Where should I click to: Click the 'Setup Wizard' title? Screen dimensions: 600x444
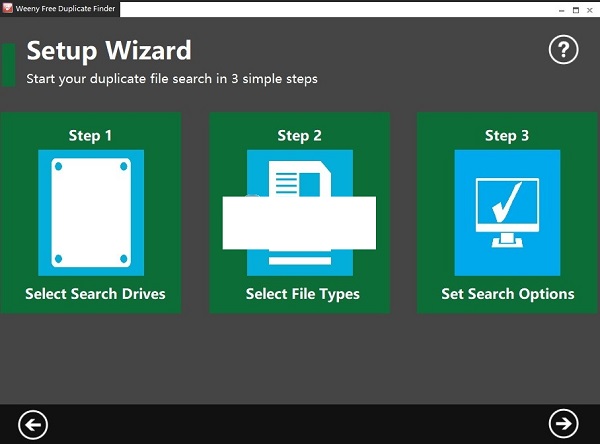point(109,51)
